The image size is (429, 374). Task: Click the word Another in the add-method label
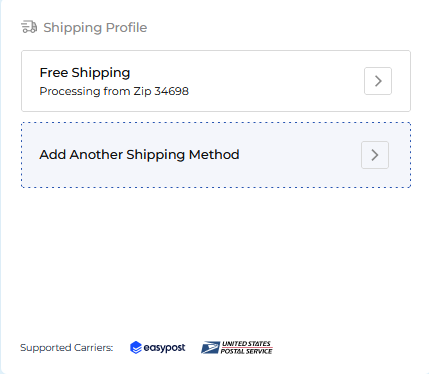point(96,155)
